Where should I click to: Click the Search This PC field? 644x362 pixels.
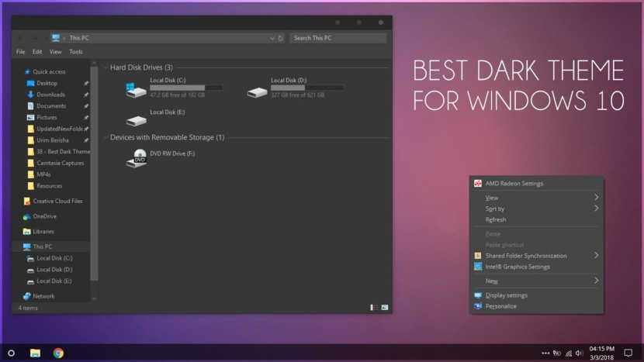338,37
